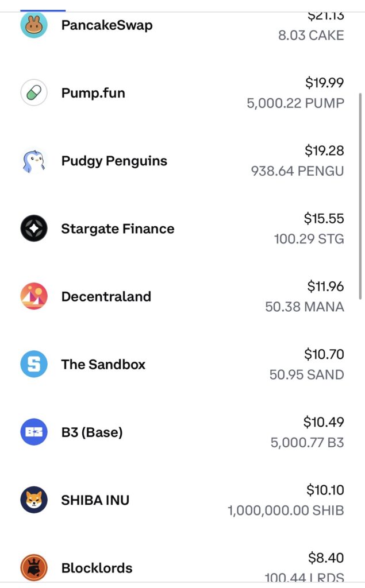Select the Pudgy Penguins penguin icon
The height and width of the screenshot is (588, 365).
tap(34, 161)
